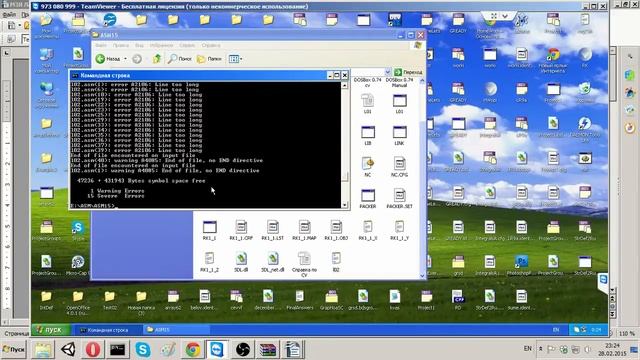
Task: Switch to ASM15 in the remote taskbar
Action: point(176,330)
